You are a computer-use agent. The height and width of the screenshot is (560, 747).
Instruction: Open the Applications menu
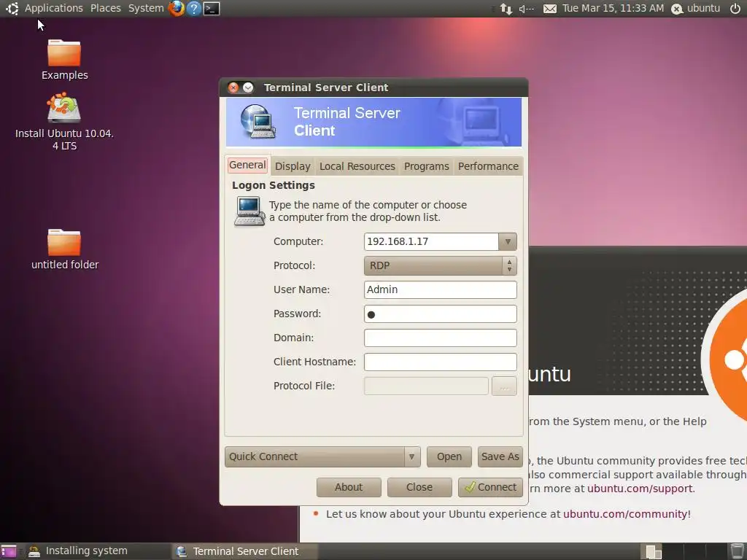pos(53,8)
